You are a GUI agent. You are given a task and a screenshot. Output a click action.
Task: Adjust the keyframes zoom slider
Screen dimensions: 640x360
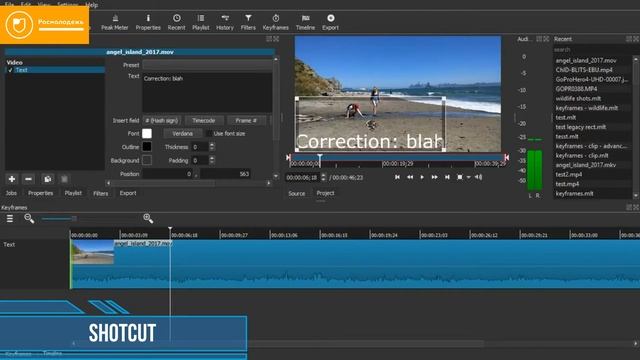[74, 219]
